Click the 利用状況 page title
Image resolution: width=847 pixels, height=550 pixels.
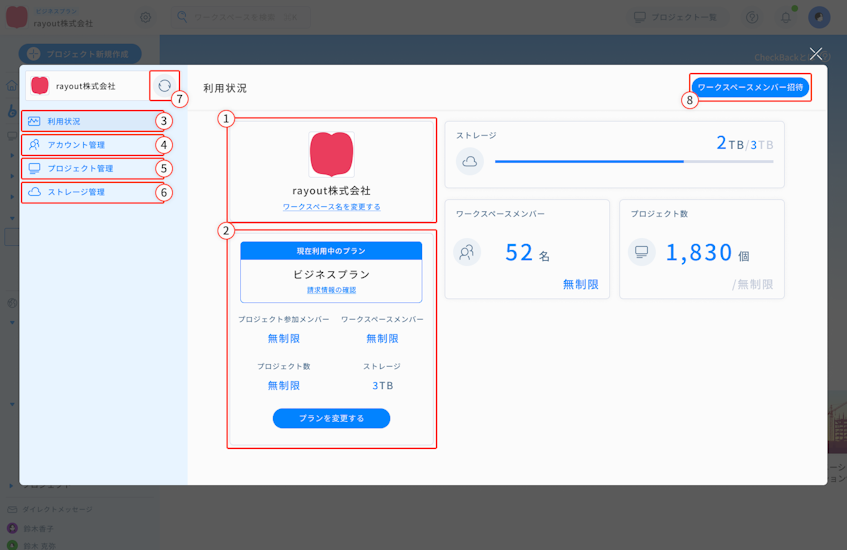click(225, 88)
